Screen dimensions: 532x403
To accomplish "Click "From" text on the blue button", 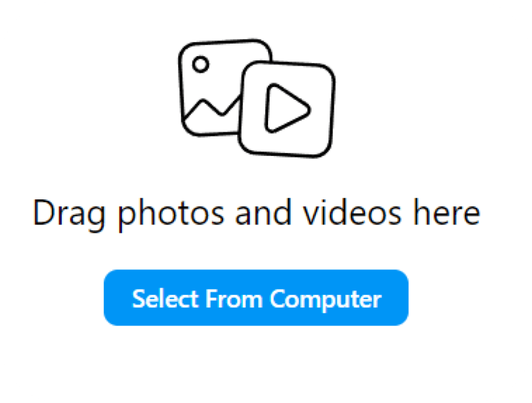I will (x=234, y=299).
